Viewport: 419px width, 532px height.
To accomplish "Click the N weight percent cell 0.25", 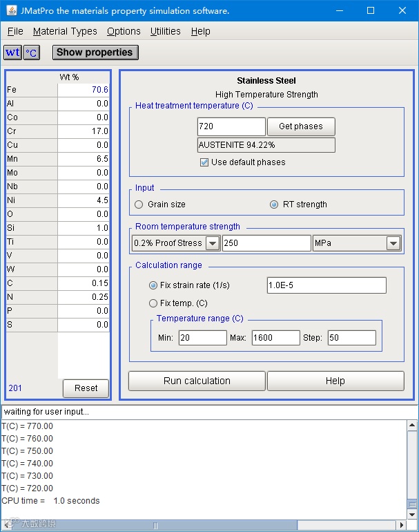I will tap(84, 297).
